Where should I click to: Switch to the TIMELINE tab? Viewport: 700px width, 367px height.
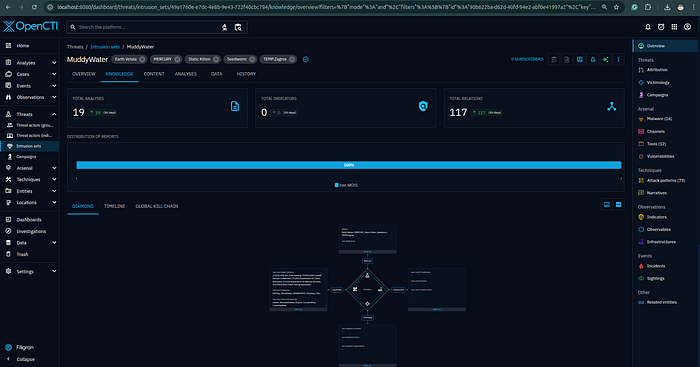(x=114, y=206)
